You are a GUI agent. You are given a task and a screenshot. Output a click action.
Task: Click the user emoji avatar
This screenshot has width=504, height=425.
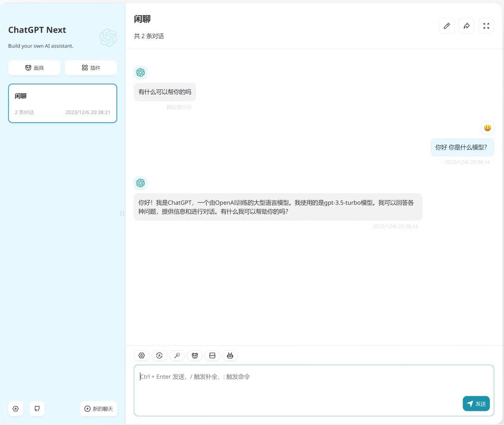(x=487, y=128)
